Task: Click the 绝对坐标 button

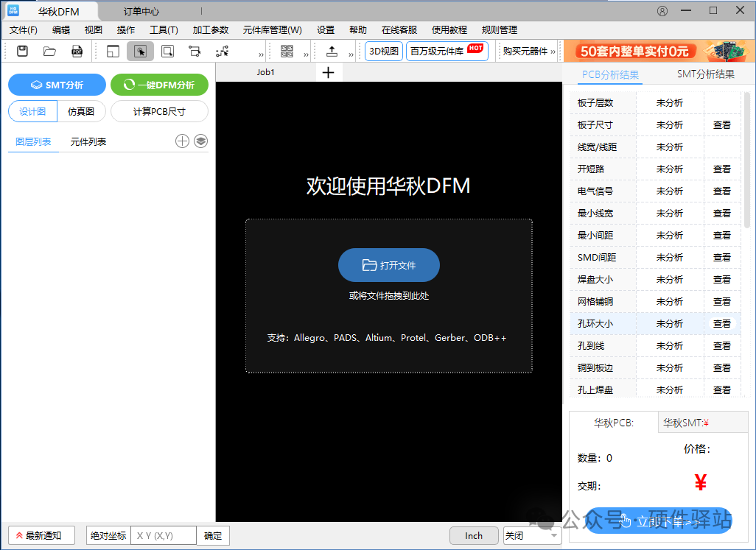Action: click(x=108, y=535)
